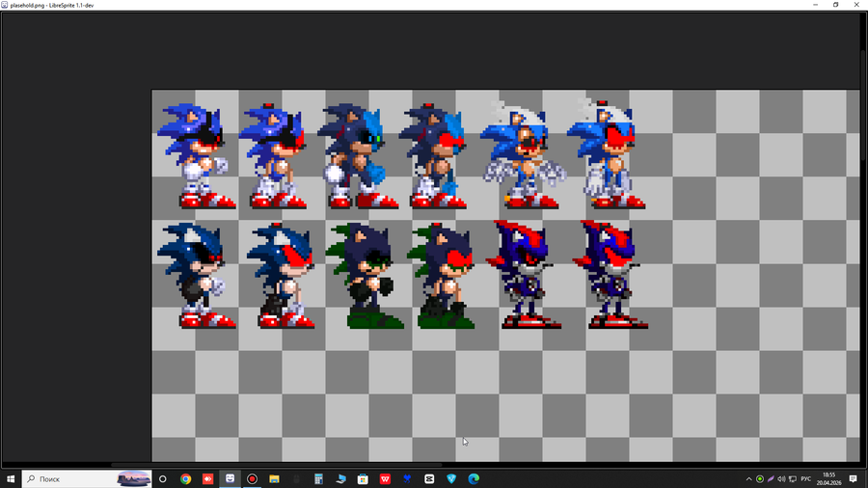Open the red arrow app on taskbar
868x488 pixels.
(207, 478)
